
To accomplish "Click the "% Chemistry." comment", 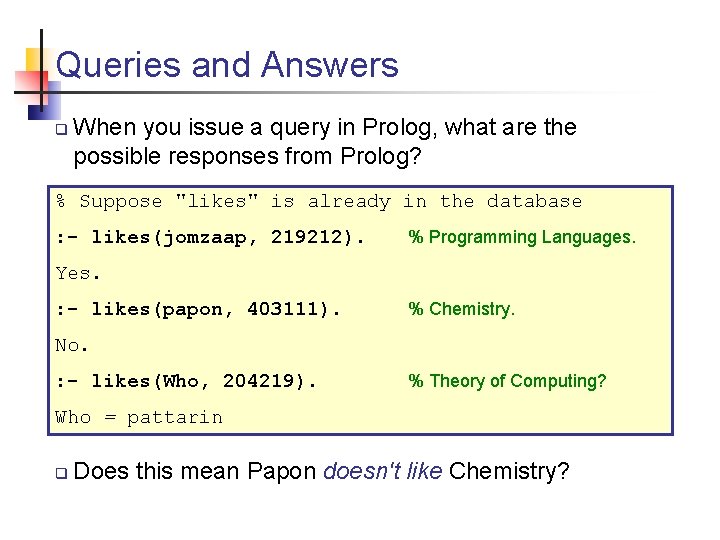I will point(461,309).
